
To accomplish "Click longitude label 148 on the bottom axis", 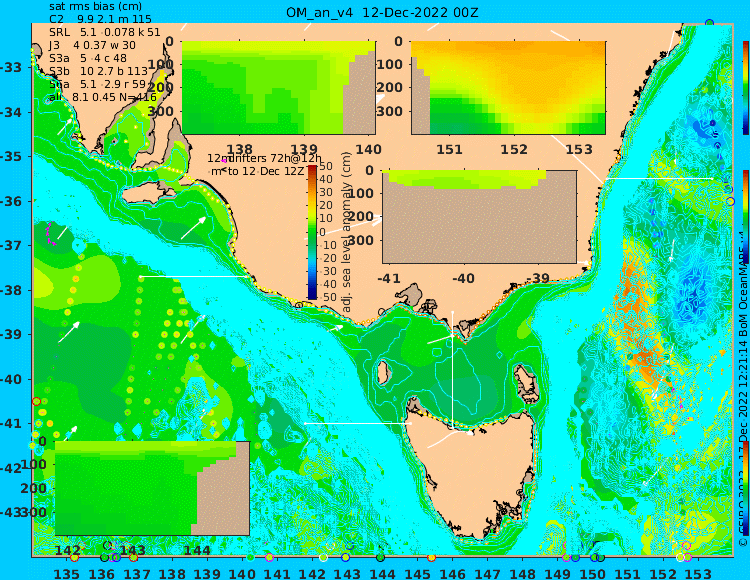I will tap(522, 573).
